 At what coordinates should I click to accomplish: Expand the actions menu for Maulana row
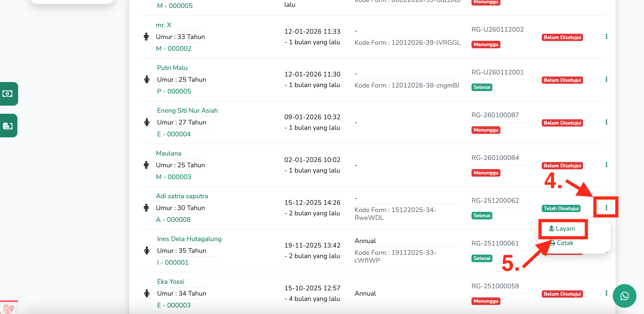coord(606,165)
